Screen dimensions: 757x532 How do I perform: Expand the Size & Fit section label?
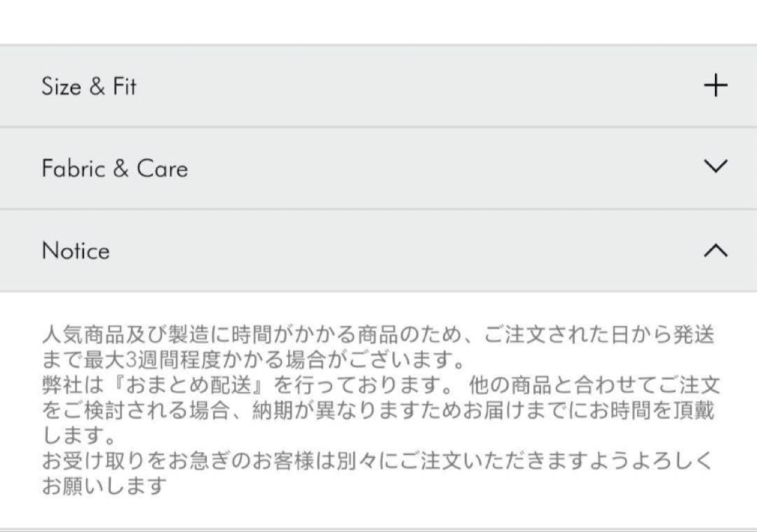[89, 86]
